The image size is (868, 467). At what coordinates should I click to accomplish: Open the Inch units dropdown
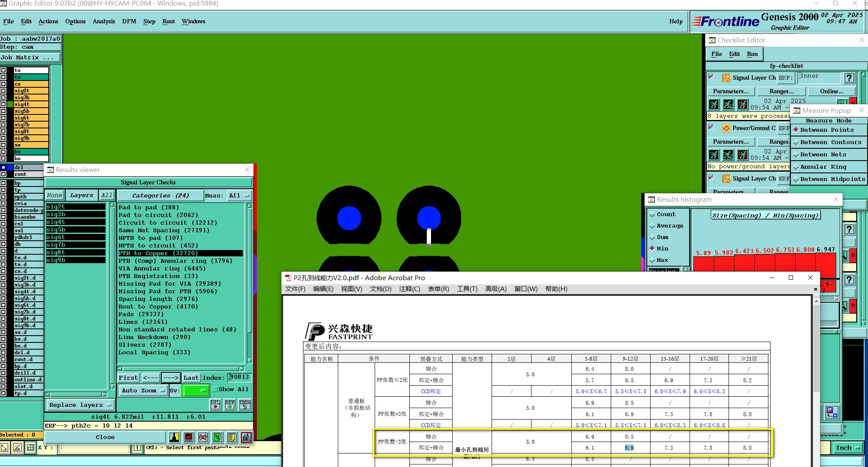pyautogui.click(x=848, y=448)
